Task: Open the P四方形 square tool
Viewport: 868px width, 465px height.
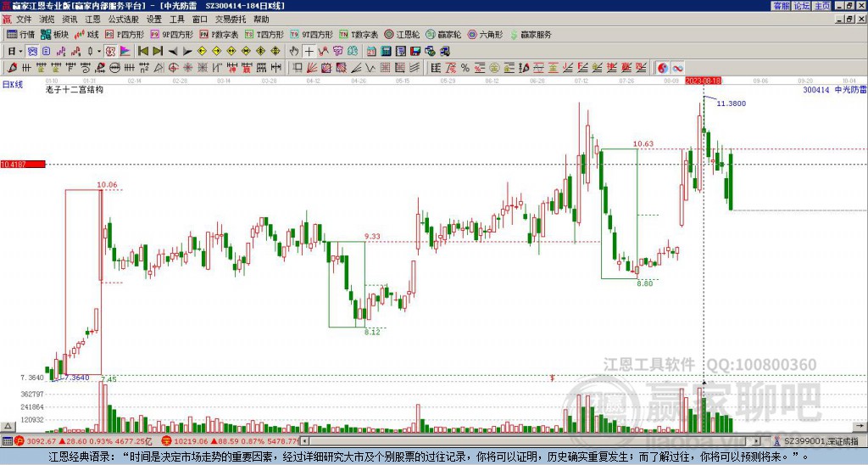Action: tap(124, 34)
